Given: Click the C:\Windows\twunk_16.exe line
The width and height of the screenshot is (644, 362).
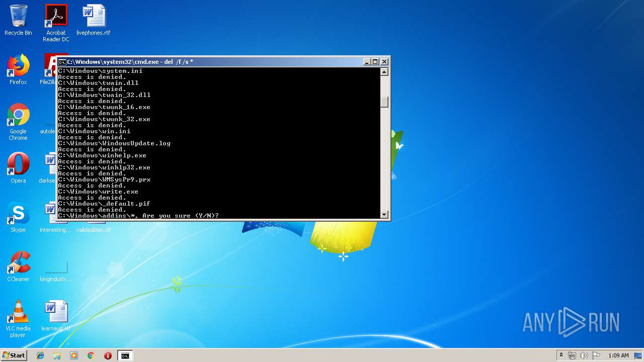Looking at the screenshot, I should point(104,107).
